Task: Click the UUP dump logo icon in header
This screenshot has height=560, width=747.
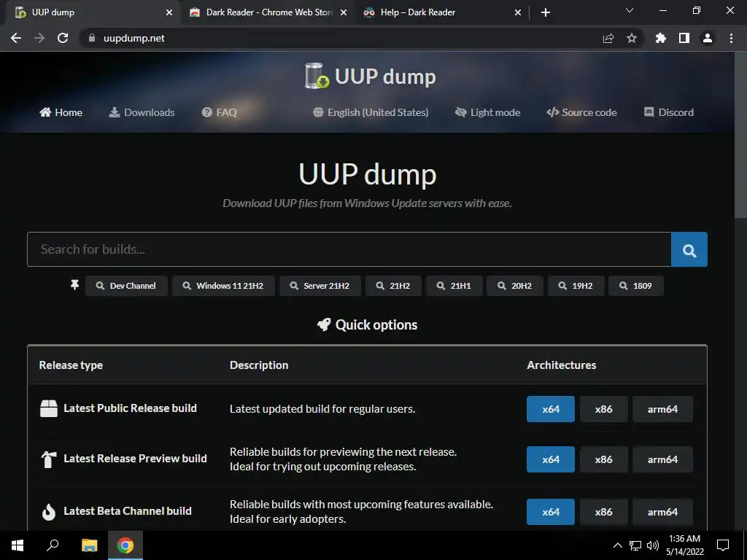Action: pyautogui.click(x=317, y=76)
